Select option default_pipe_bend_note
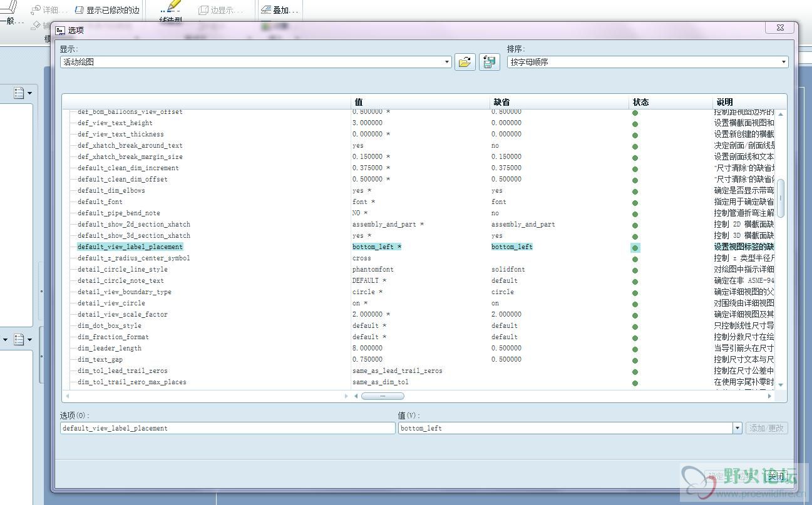The image size is (812, 505). click(119, 213)
